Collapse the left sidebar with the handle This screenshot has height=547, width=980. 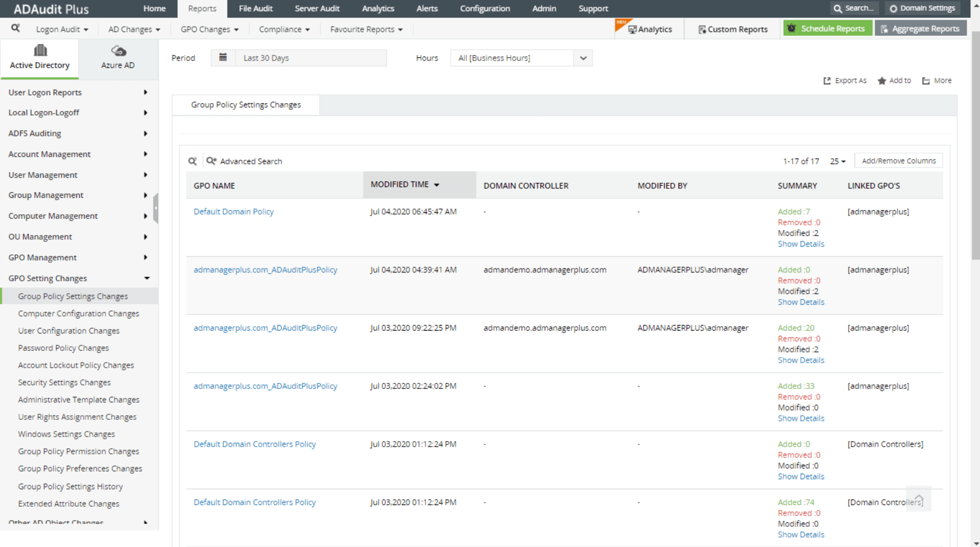pyautogui.click(x=156, y=208)
